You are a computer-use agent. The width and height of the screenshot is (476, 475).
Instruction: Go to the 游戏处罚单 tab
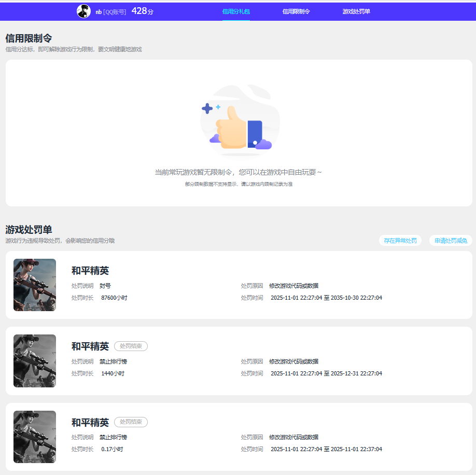point(356,11)
